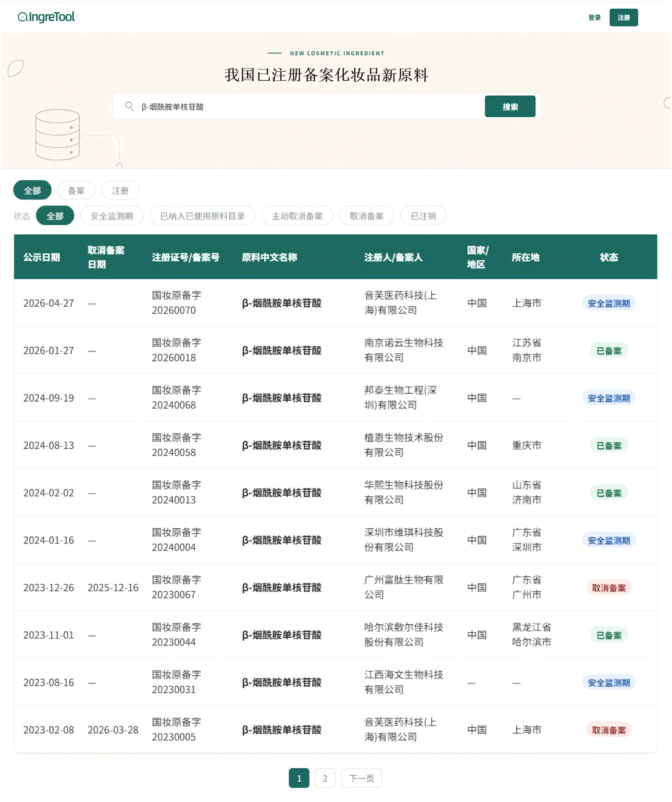Click the 搜索 search button
672x802 pixels.
pyautogui.click(x=510, y=106)
